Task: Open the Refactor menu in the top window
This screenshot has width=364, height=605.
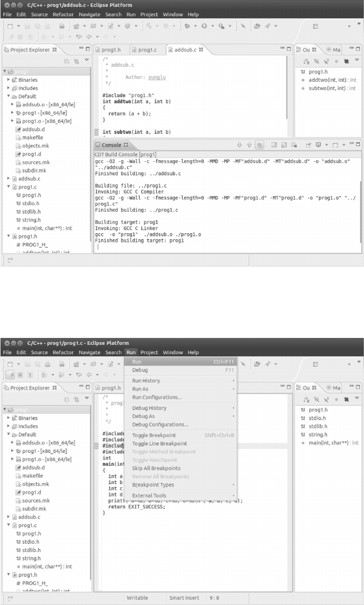Action: click(63, 15)
